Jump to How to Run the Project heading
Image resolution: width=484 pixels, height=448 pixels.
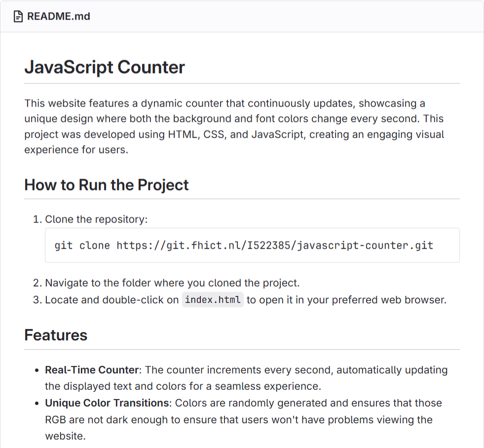click(x=107, y=185)
